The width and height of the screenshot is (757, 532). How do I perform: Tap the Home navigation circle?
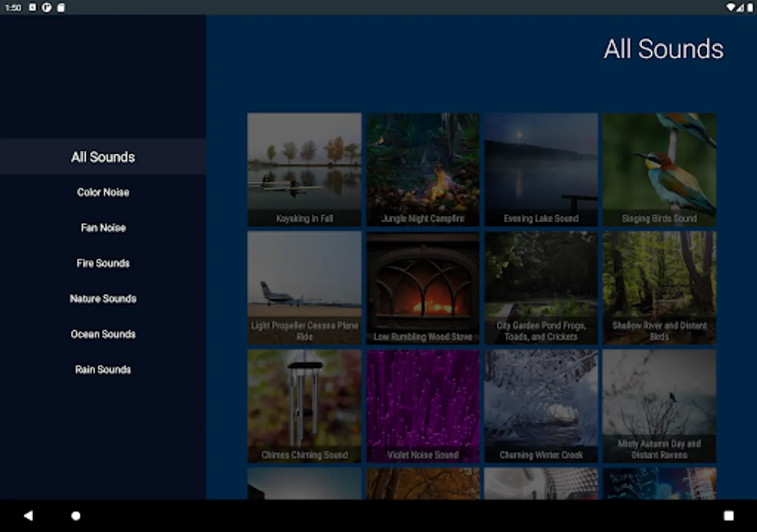click(76, 515)
